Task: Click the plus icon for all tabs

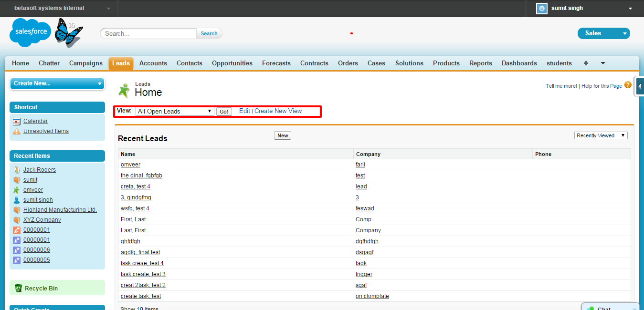Action: [586, 63]
